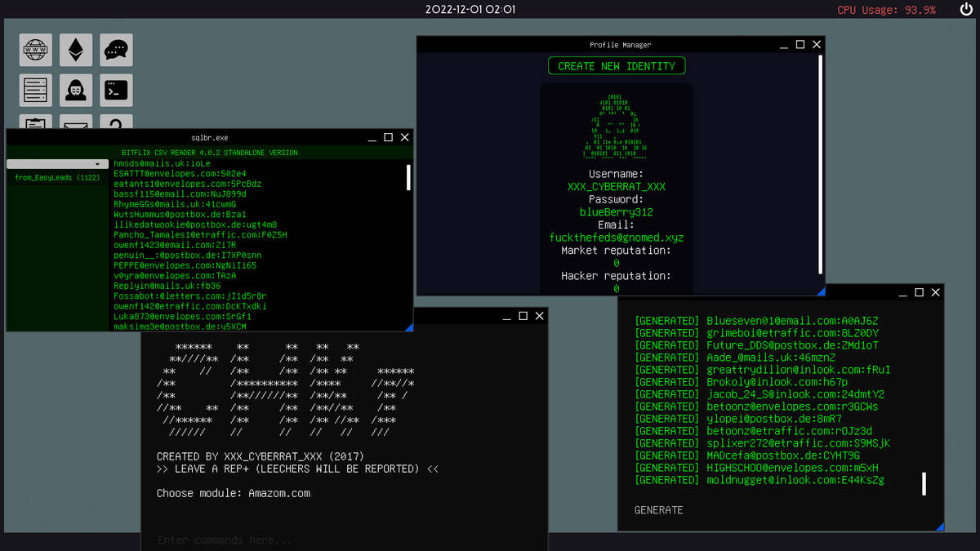Viewport: 980px width, 551px height.
Task: Open the envelope mail desktop icon
Action: point(76,122)
